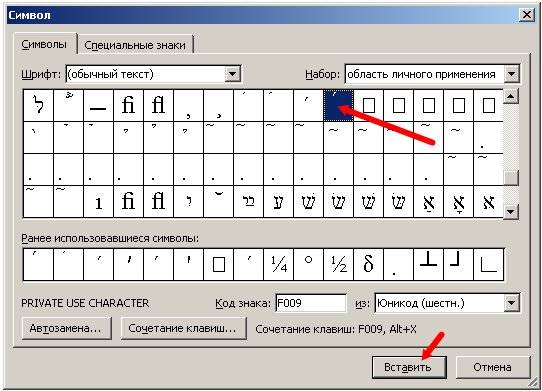Pick the first fi ligature symbol
This screenshot has width=542, height=391.
[x=128, y=105]
